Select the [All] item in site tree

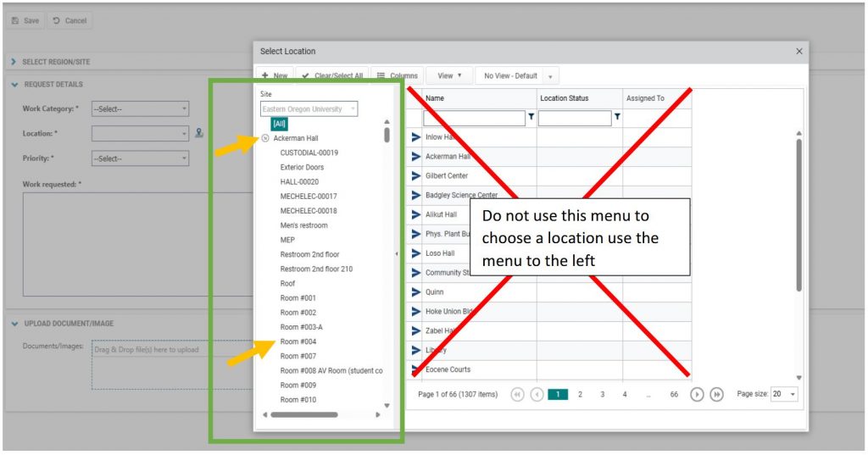[x=280, y=124]
